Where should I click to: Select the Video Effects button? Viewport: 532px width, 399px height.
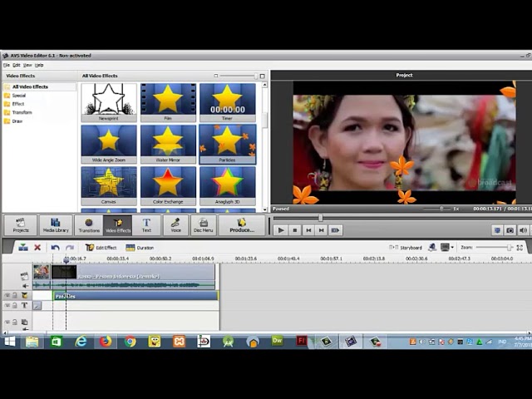[x=118, y=225]
